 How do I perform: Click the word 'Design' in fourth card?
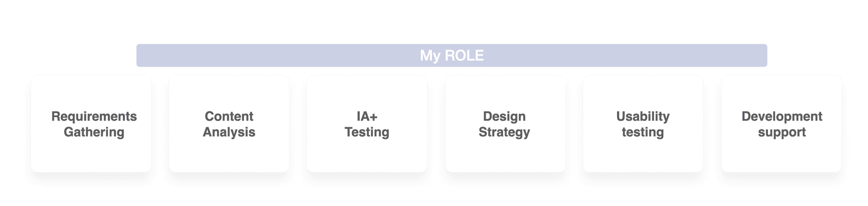pos(504,116)
